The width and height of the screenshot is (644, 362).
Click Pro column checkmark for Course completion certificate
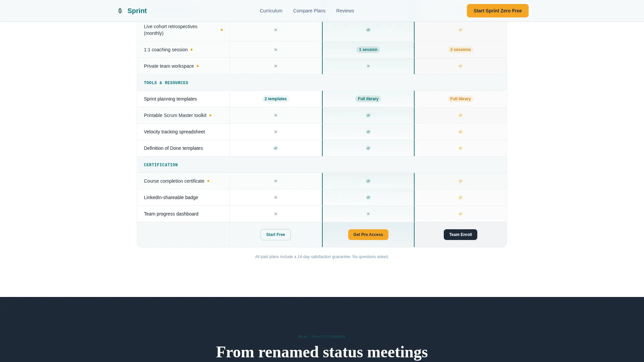tap(368, 181)
